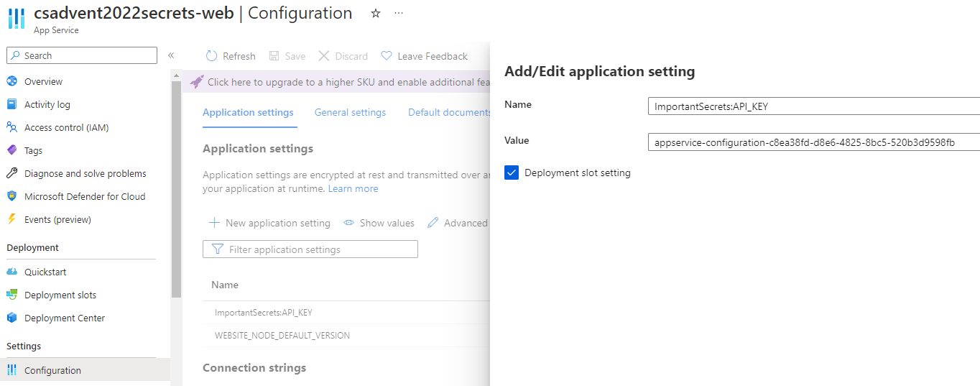Open the more options ellipsis in header
Screen dimensions: 980x386
click(399, 14)
